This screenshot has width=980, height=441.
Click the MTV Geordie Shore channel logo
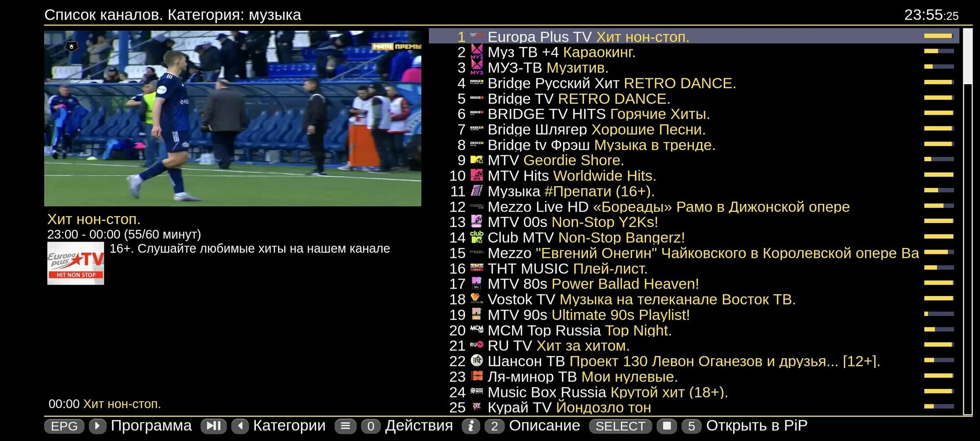point(476,160)
